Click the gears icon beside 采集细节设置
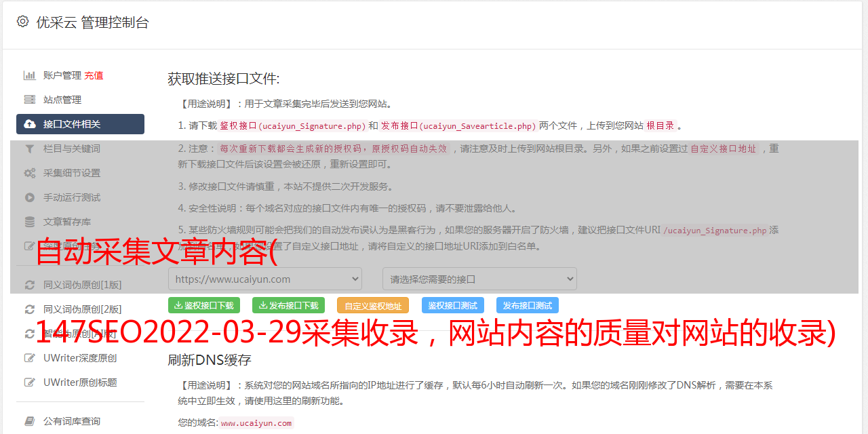Image resolution: width=868 pixels, height=434 pixels. (x=30, y=173)
